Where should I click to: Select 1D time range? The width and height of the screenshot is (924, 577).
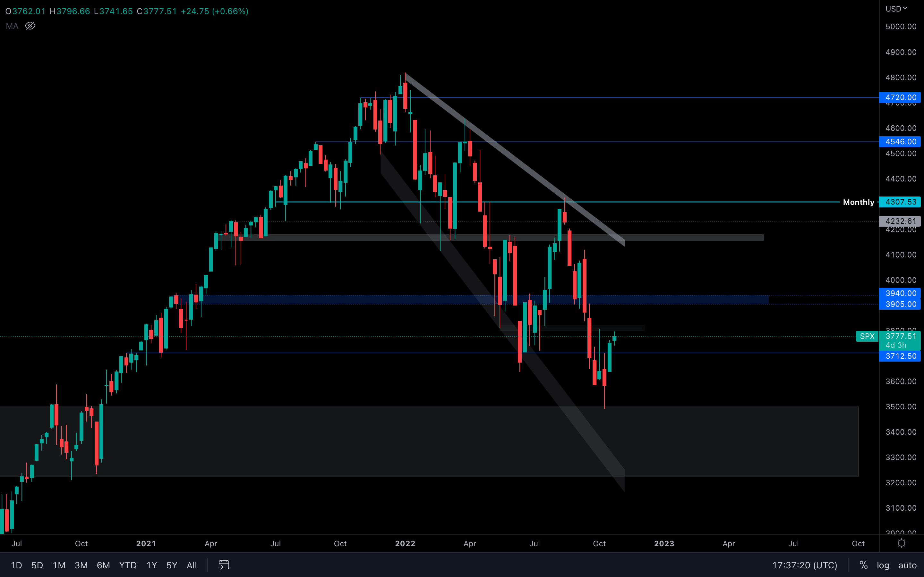[16, 565]
